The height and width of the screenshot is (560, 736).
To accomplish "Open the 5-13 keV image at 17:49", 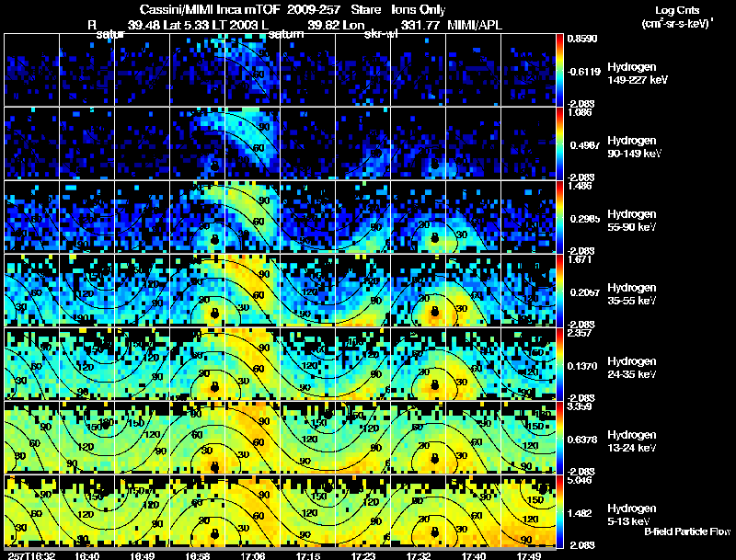I will [x=528, y=511].
